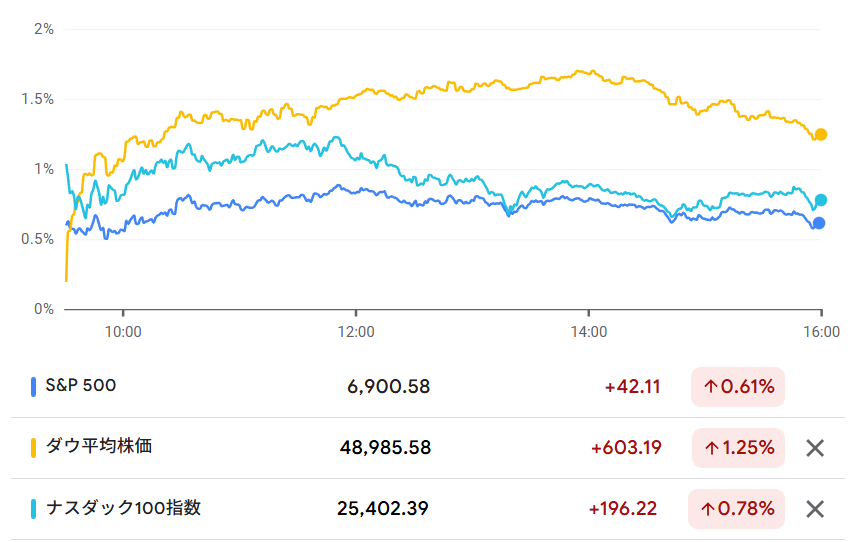Click the blue S&P 500 color marker
The height and width of the screenshot is (542, 848).
coord(34,386)
